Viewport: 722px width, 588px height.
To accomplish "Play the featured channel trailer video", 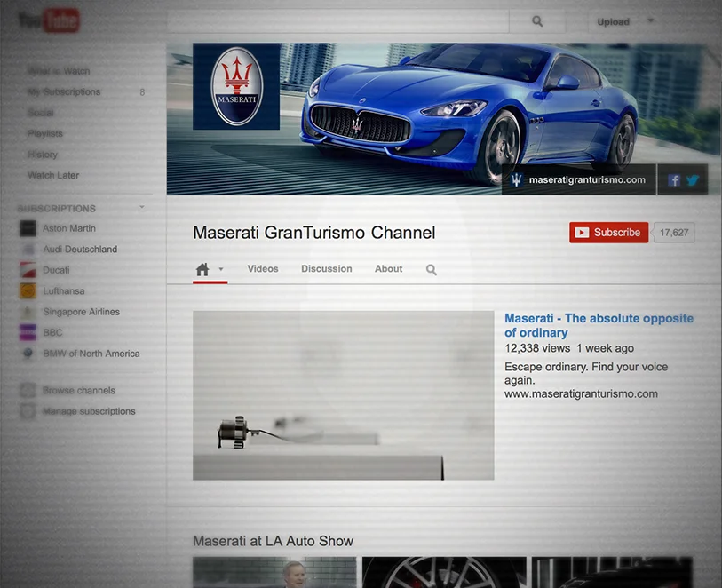I will [x=344, y=395].
